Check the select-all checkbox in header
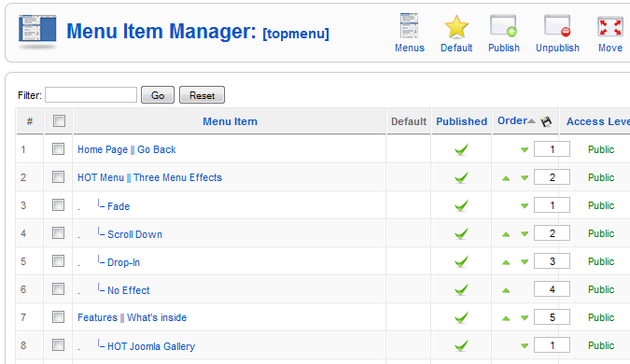The width and height of the screenshot is (630, 364). [59, 121]
